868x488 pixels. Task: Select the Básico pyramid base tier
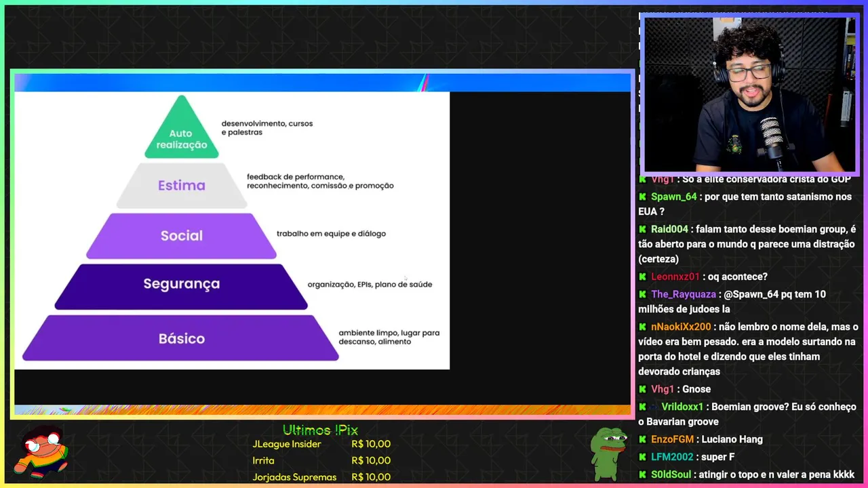[182, 338]
